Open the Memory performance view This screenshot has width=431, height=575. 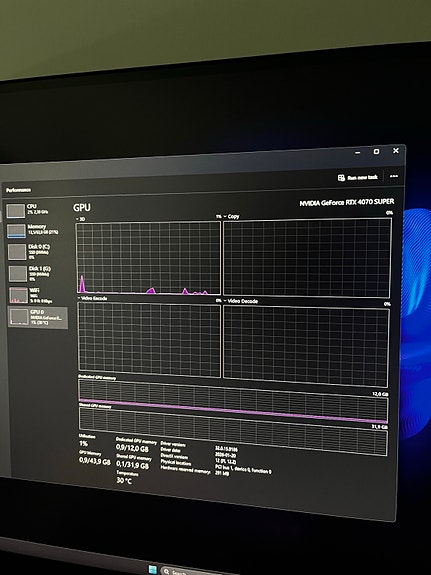(36, 230)
